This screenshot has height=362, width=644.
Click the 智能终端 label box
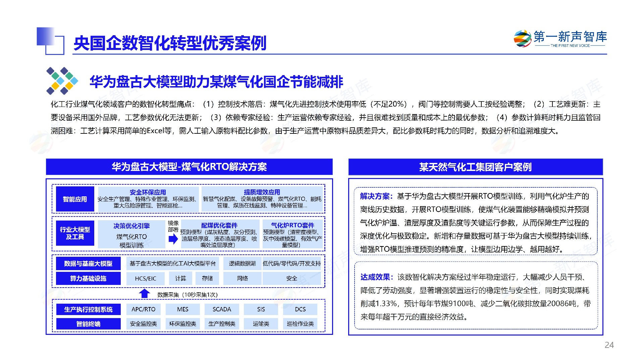pos(88,324)
